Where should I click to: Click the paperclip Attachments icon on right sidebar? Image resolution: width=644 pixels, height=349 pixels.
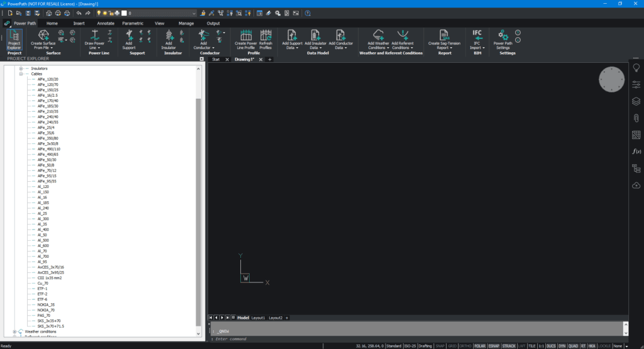point(636,118)
